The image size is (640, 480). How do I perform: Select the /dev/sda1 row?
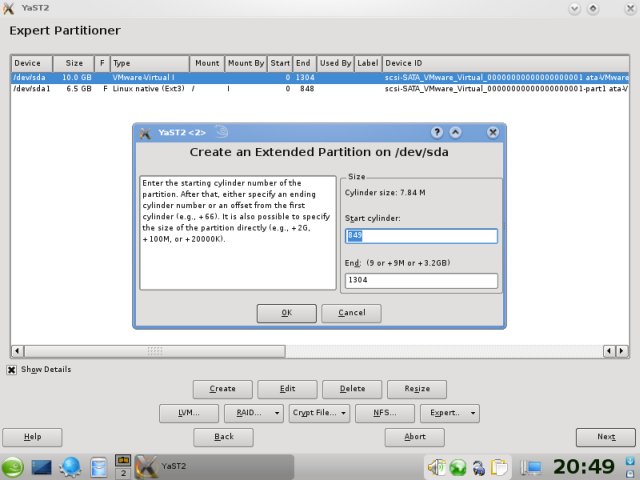[320, 89]
